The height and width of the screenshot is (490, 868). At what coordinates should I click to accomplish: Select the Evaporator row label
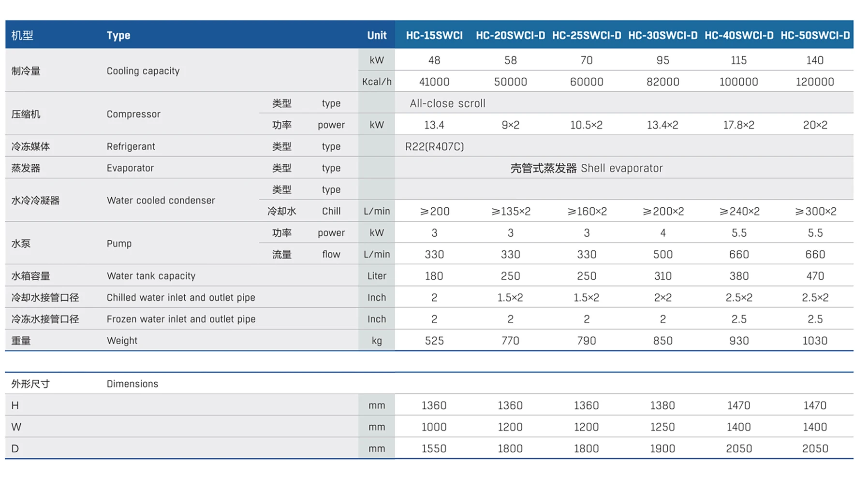click(x=130, y=168)
